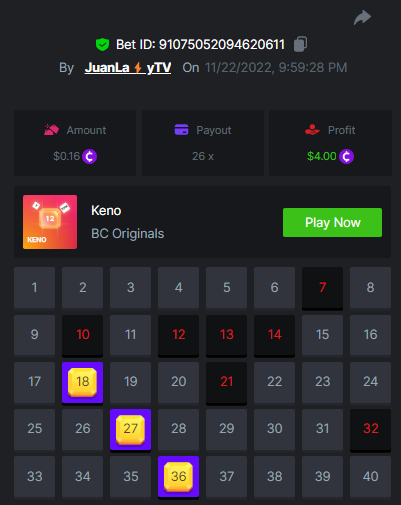Click the Payout card icon

(181, 129)
